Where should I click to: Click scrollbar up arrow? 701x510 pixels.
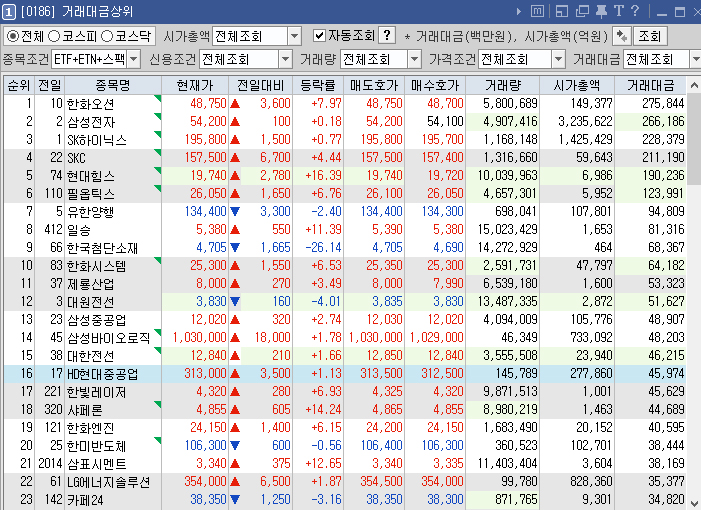coord(694,85)
